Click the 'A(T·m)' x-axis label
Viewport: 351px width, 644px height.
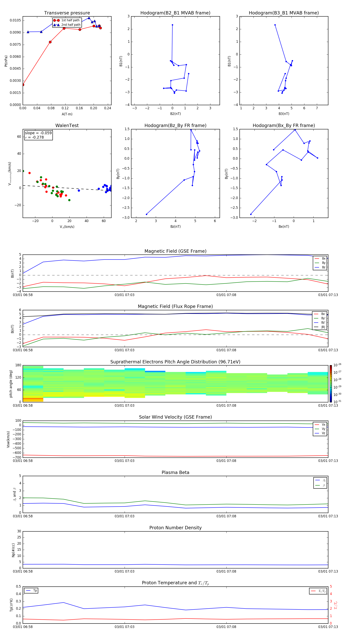tap(67, 114)
